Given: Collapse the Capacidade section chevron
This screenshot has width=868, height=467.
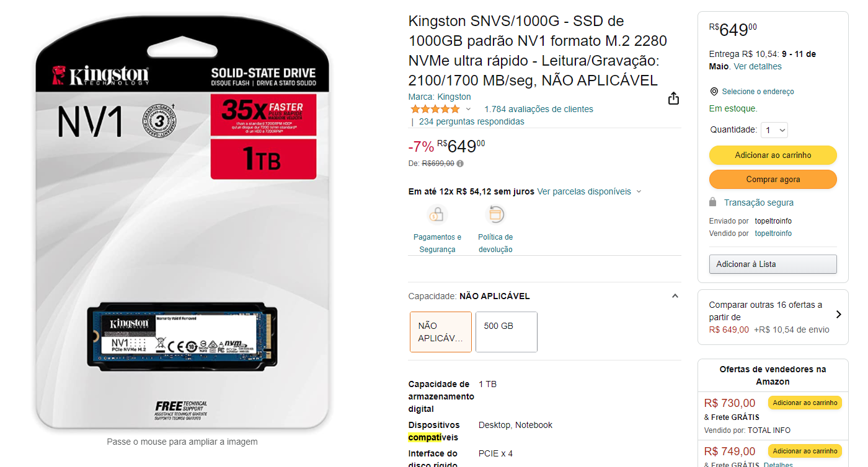Looking at the screenshot, I should point(675,296).
